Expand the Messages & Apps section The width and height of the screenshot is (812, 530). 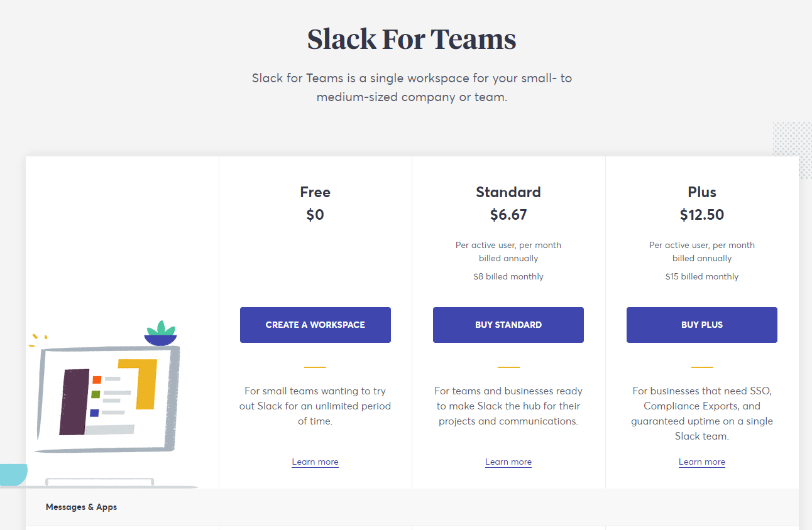pyautogui.click(x=81, y=507)
